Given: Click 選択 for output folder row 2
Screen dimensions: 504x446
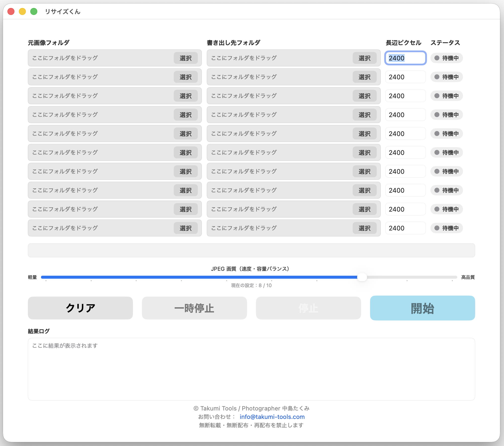Looking at the screenshot, I should 365,77.
